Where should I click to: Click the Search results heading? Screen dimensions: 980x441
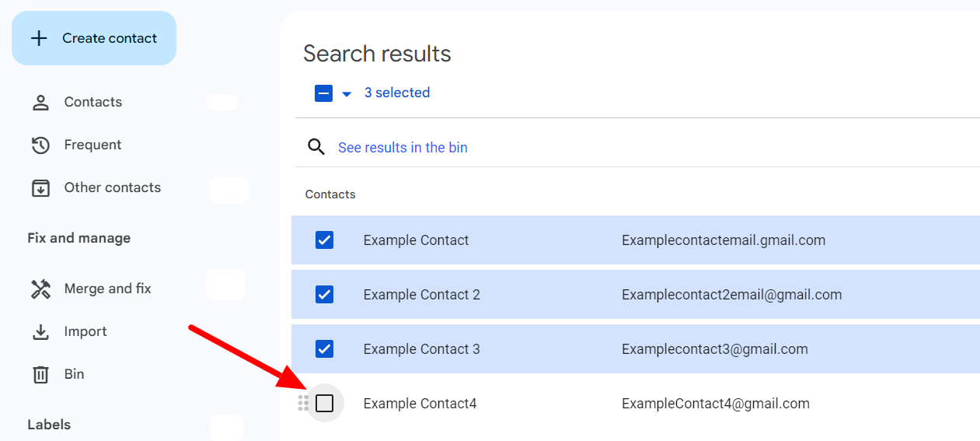coord(377,54)
